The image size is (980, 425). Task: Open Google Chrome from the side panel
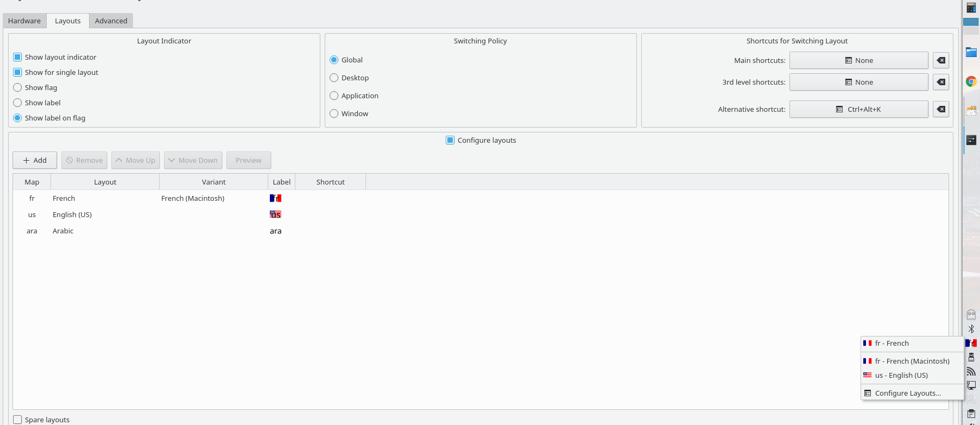click(971, 81)
